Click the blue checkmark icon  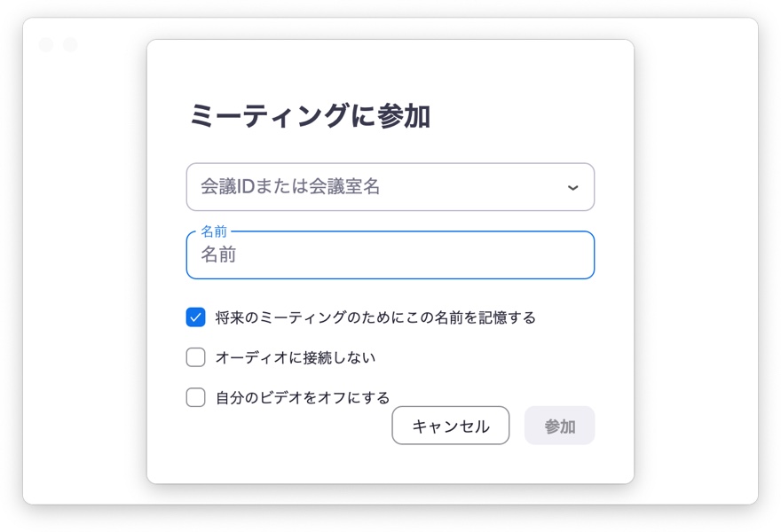pyautogui.click(x=196, y=317)
